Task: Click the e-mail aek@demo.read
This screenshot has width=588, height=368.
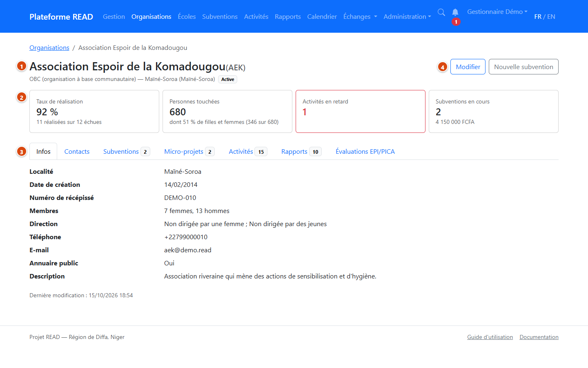Action: point(188,250)
